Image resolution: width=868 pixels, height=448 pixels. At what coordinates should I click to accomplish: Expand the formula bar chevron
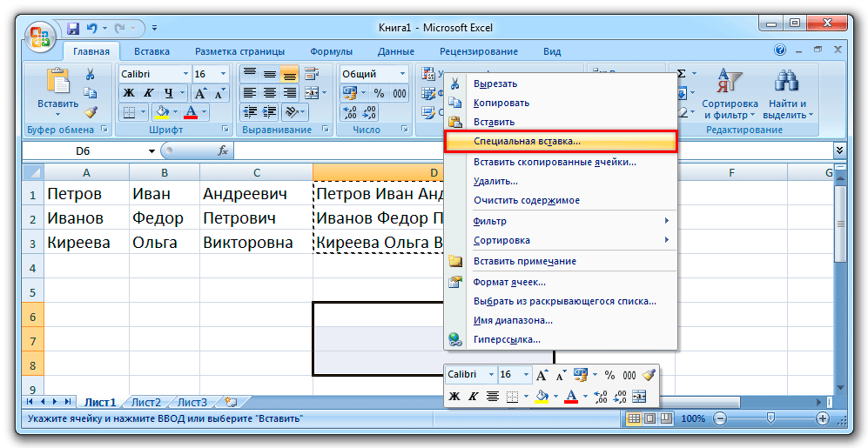[839, 150]
